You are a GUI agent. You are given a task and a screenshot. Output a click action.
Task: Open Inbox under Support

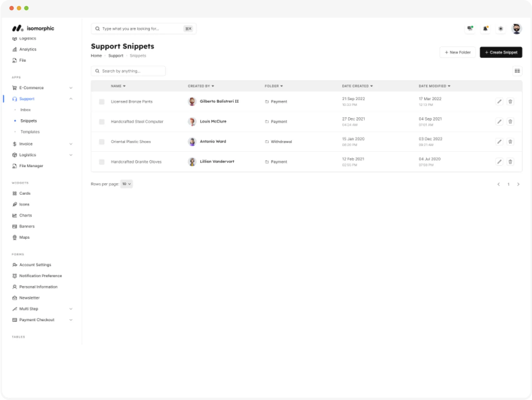click(25, 110)
